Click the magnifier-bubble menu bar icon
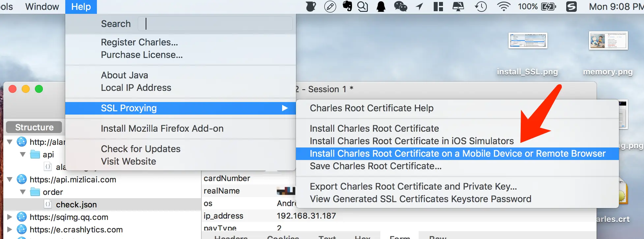The width and height of the screenshot is (644, 239). 363,7
